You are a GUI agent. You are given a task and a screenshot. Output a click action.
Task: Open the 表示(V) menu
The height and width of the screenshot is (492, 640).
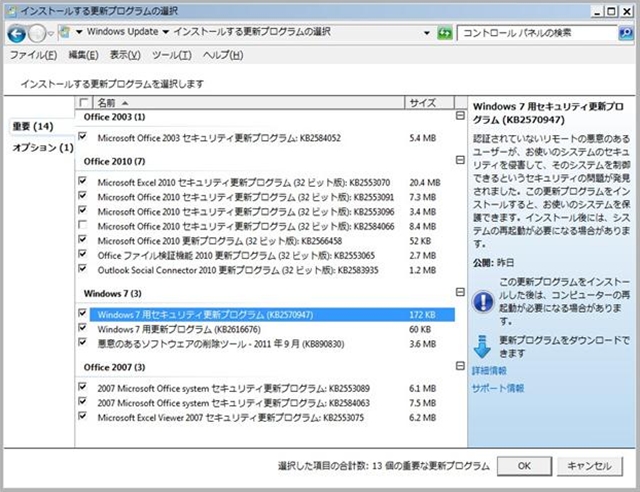coord(125,55)
